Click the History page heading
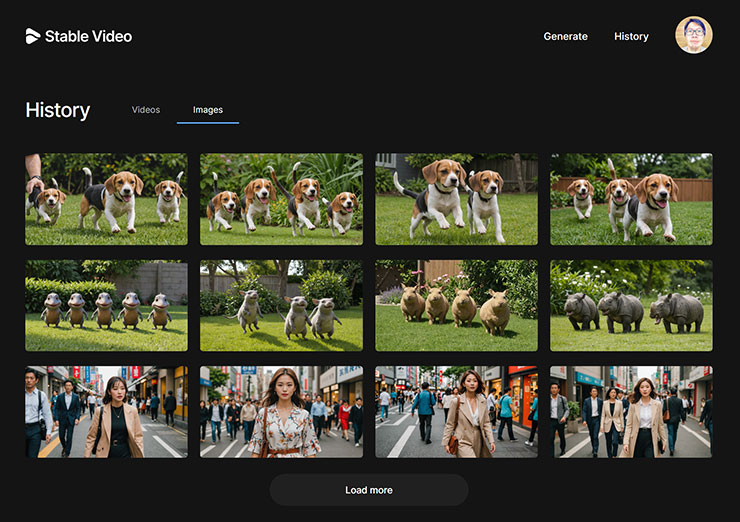The image size is (740, 522). click(x=58, y=110)
